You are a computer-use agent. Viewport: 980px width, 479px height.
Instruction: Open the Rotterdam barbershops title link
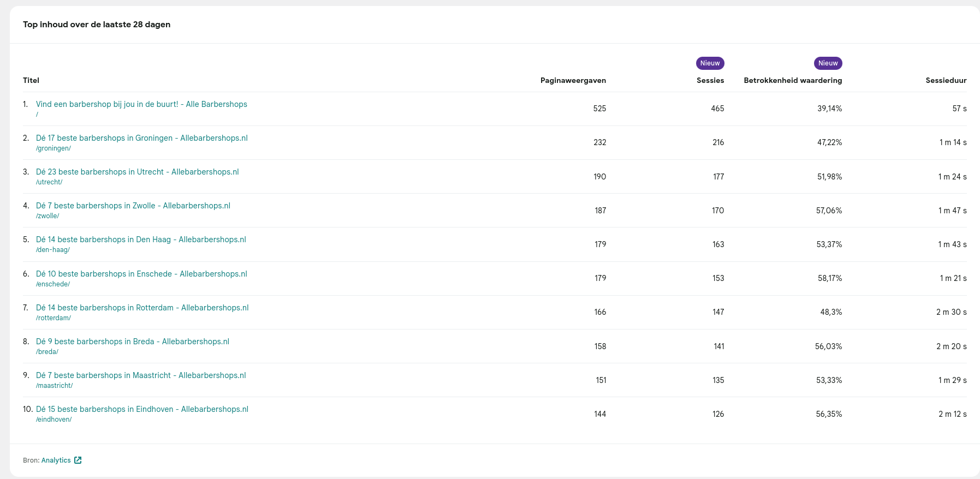[142, 308]
